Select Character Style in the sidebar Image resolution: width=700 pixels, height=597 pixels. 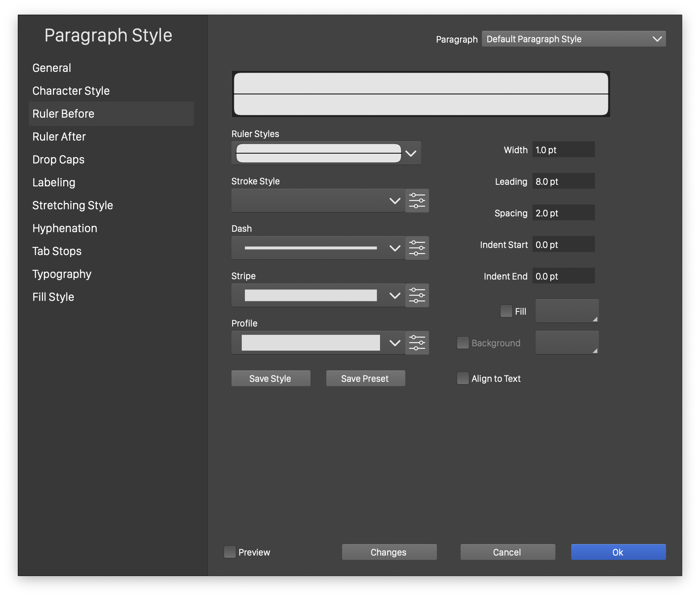tap(71, 91)
